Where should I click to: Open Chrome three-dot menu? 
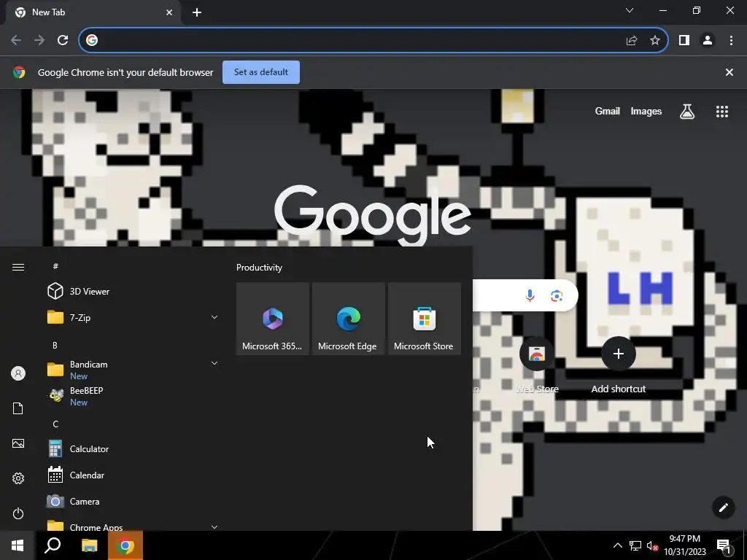pyautogui.click(x=731, y=41)
